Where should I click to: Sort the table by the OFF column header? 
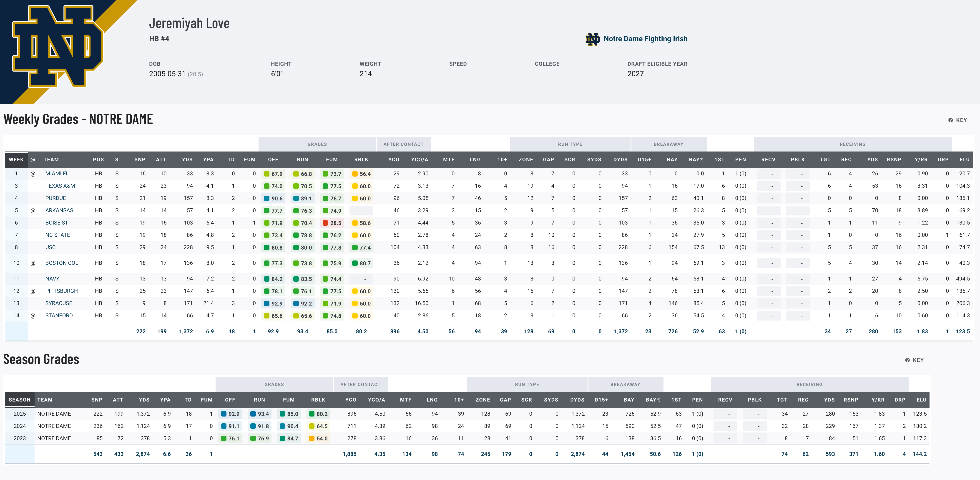pos(273,159)
